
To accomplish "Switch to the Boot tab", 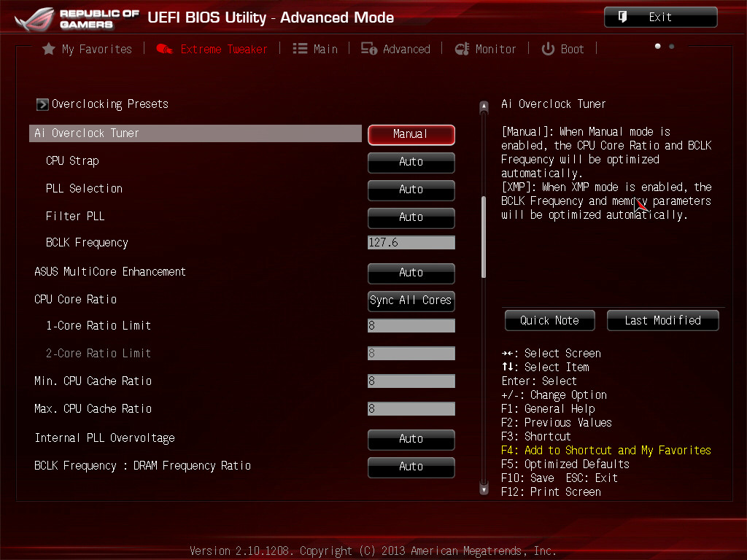I will click(x=572, y=49).
